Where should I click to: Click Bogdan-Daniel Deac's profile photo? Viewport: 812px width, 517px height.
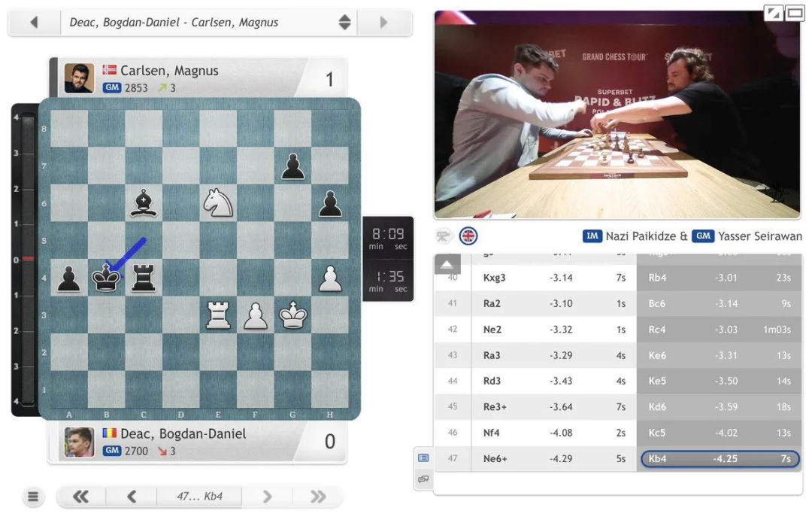point(79,442)
